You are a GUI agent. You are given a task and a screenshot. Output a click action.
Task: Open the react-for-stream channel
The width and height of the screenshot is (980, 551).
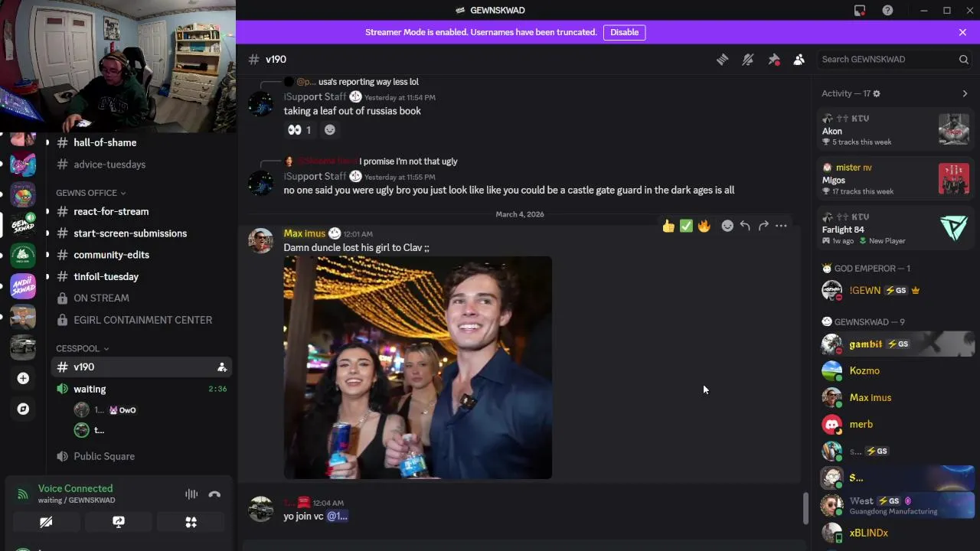pyautogui.click(x=111, y=211)
